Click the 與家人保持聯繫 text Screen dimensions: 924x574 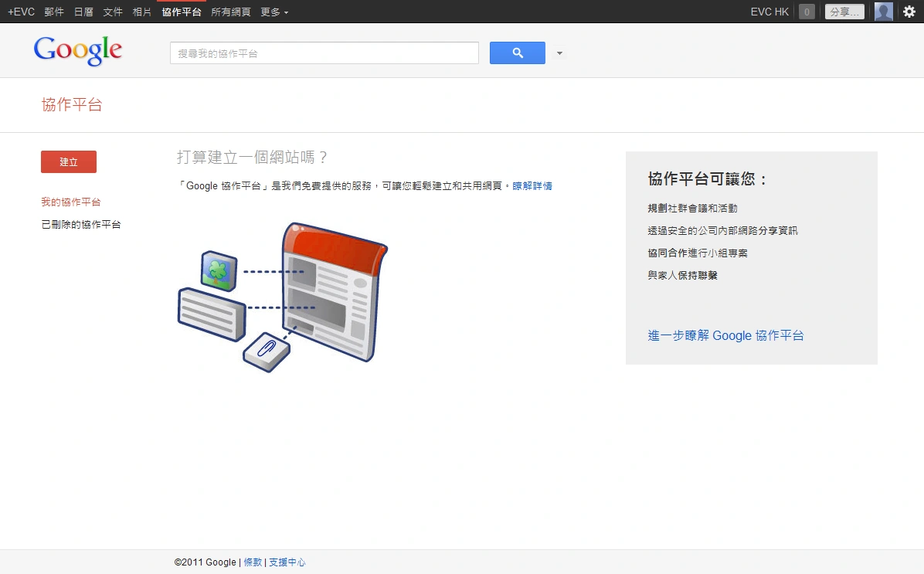click(x=682, y=275)
